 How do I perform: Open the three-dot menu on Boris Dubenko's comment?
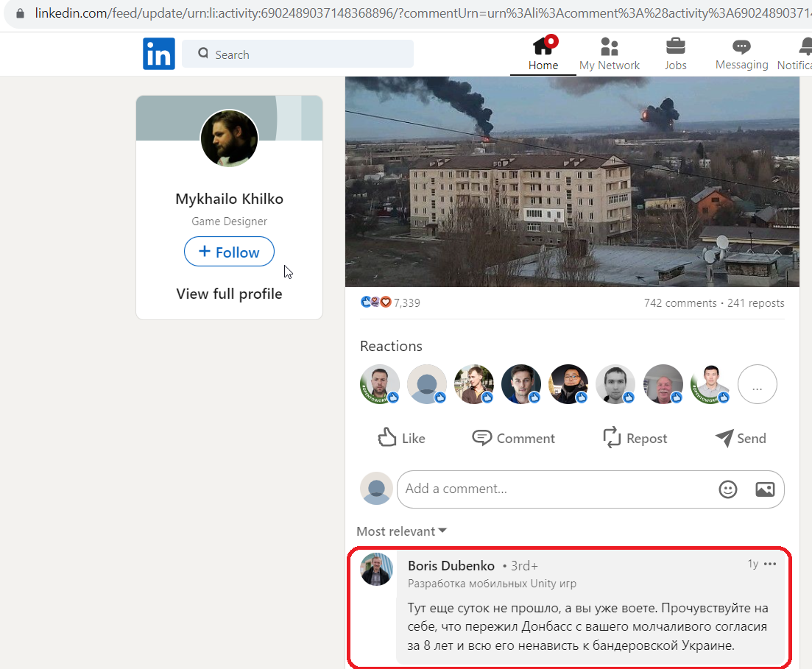(x=770, y=563)
